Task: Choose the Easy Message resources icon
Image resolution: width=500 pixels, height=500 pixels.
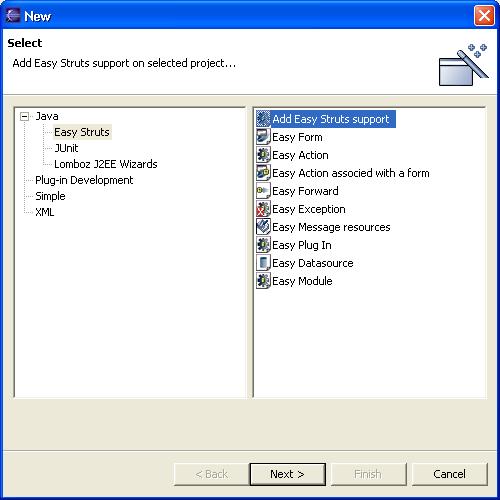Action: [263, 227]
